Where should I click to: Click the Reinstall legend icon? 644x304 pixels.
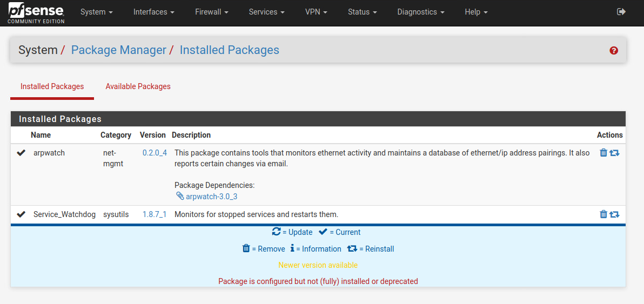352,248
